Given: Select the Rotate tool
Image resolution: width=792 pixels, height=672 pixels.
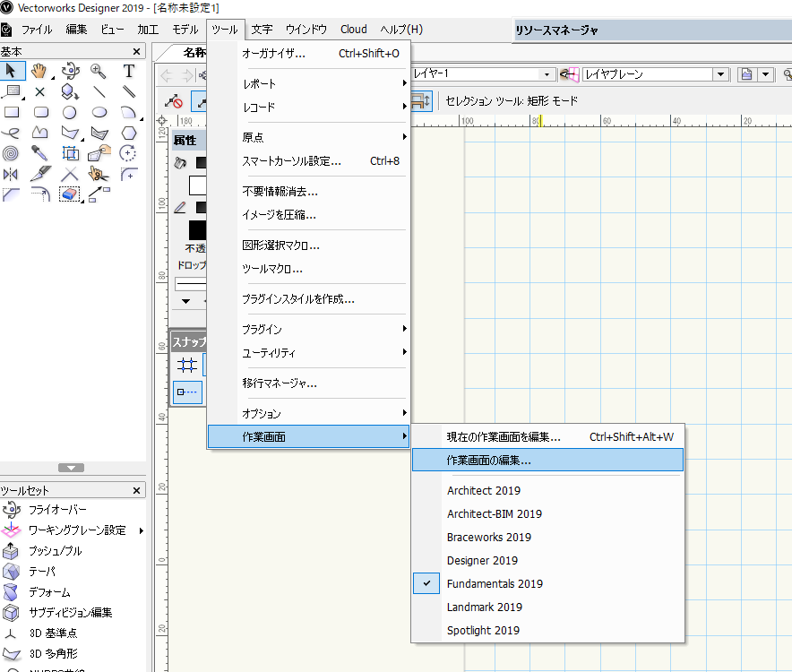Looking at the screenshot, I should 128,153.
